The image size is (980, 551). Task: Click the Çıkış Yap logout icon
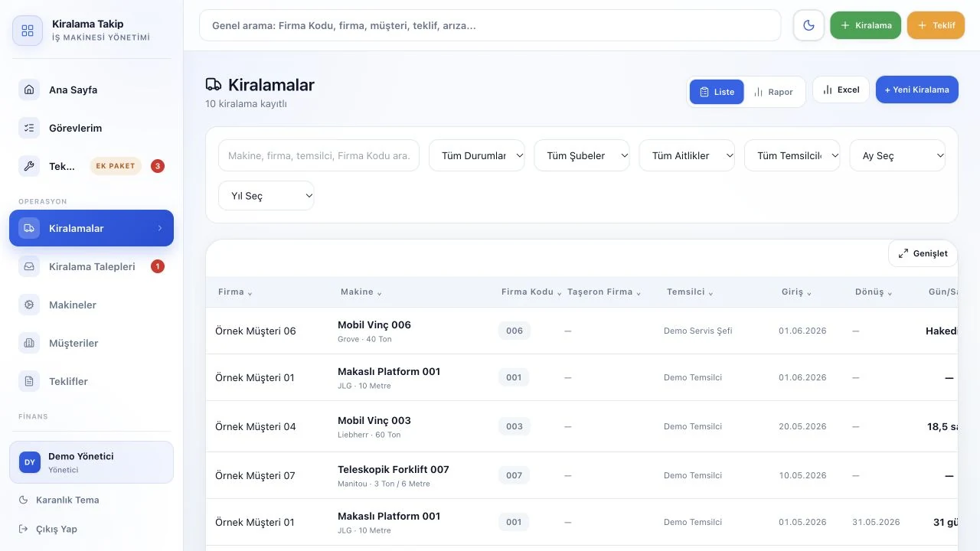coord(24,529)
